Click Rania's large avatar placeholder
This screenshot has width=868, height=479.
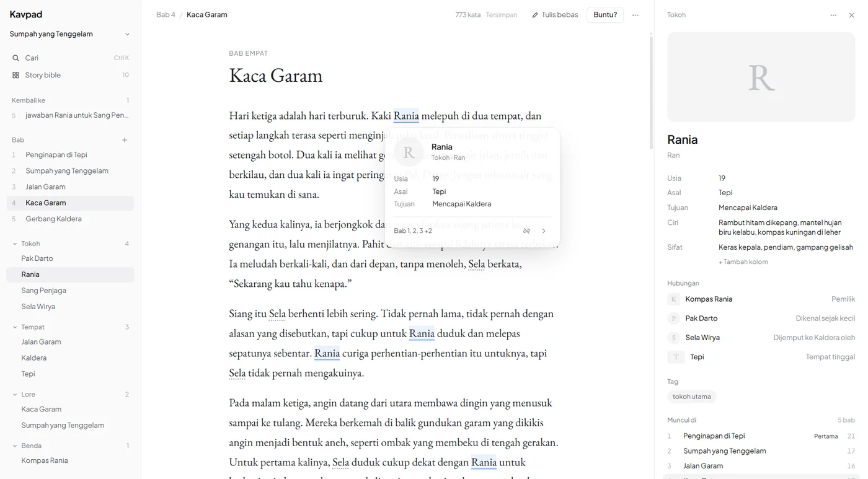tap(761, 77)
